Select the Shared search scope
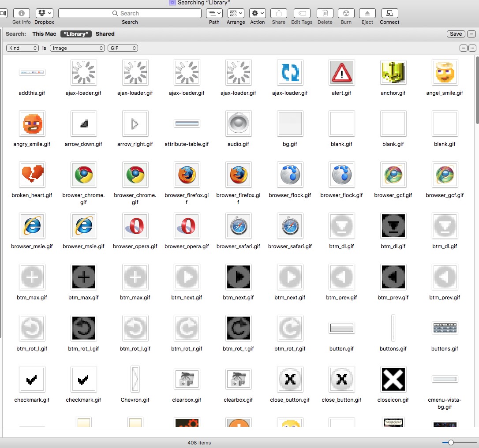The image size is (479, 448). 105,34
